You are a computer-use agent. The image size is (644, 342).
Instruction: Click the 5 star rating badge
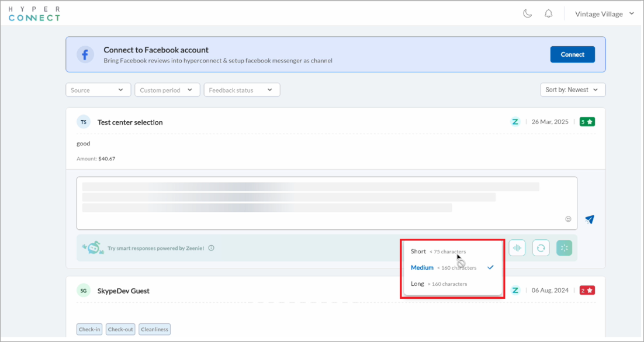[587, 122]
